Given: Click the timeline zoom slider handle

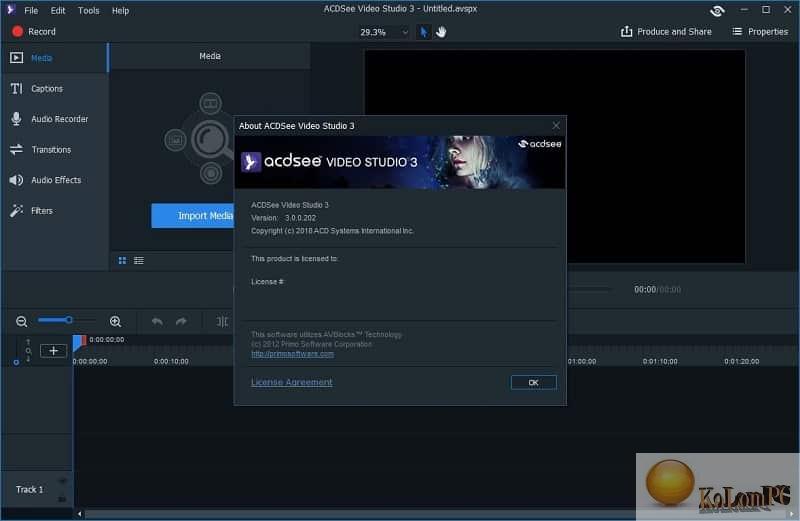Looking at the screenshot, I should 68,320.
